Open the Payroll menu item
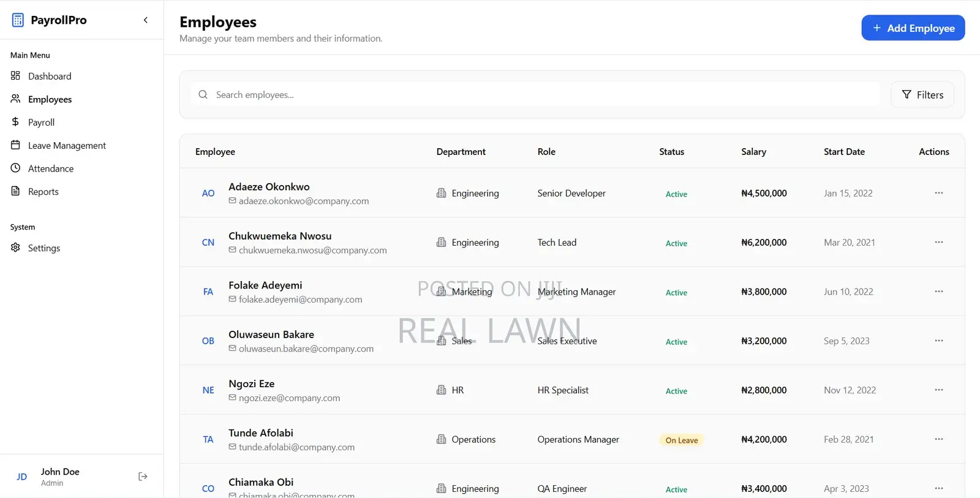980x498 pixels. [x=41, y=123]
